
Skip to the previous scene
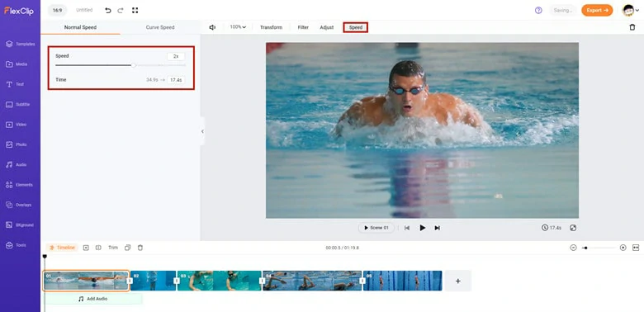pos(407,228)
